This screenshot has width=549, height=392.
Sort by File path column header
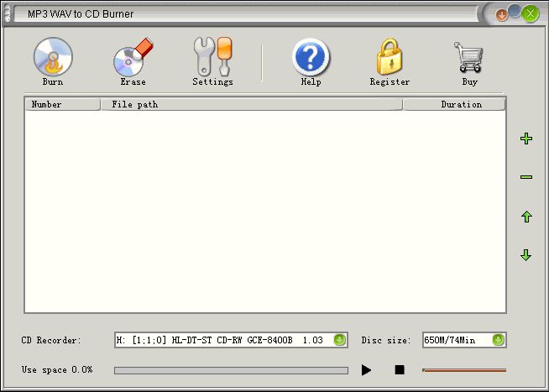tap(251, 104)
